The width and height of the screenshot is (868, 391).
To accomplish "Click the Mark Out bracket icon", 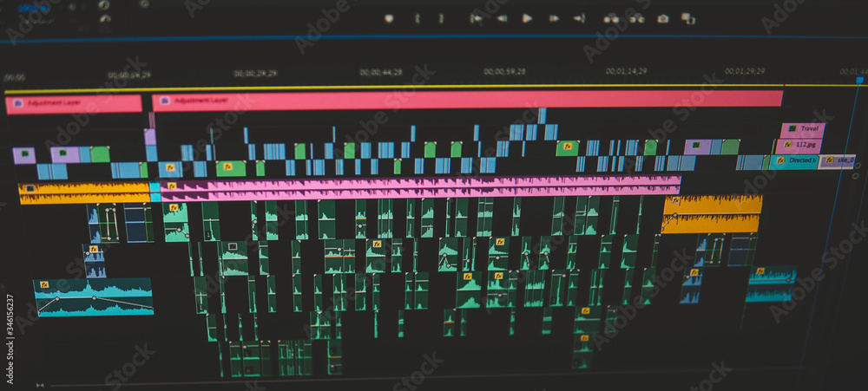I will tap(441, 18).
